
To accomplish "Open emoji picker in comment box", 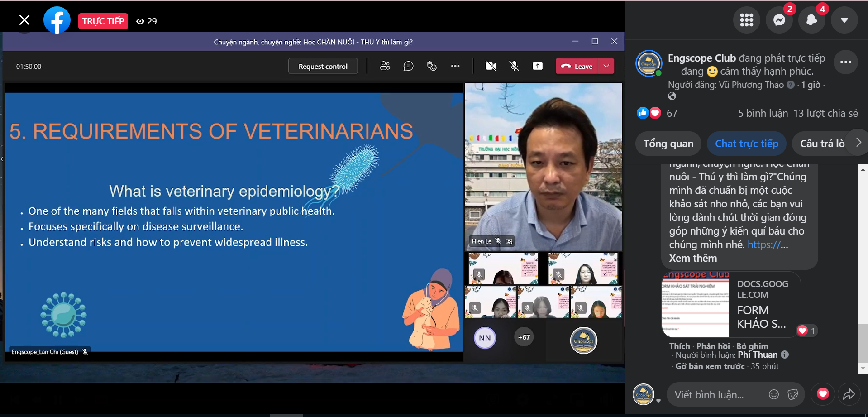I will click(x=774, y=394).
